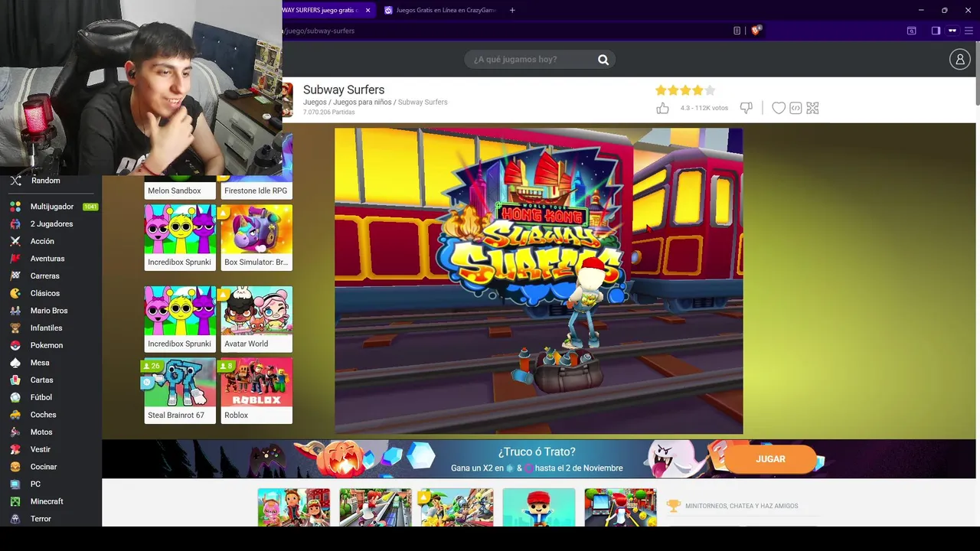
Task: Open the Infantiles teddy bear category
Action: pos(46,328)
